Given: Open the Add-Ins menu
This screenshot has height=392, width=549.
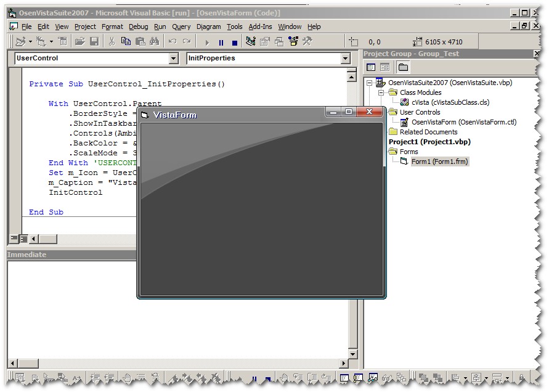Looking at the screenshot, I should click(x=260, y=27).
